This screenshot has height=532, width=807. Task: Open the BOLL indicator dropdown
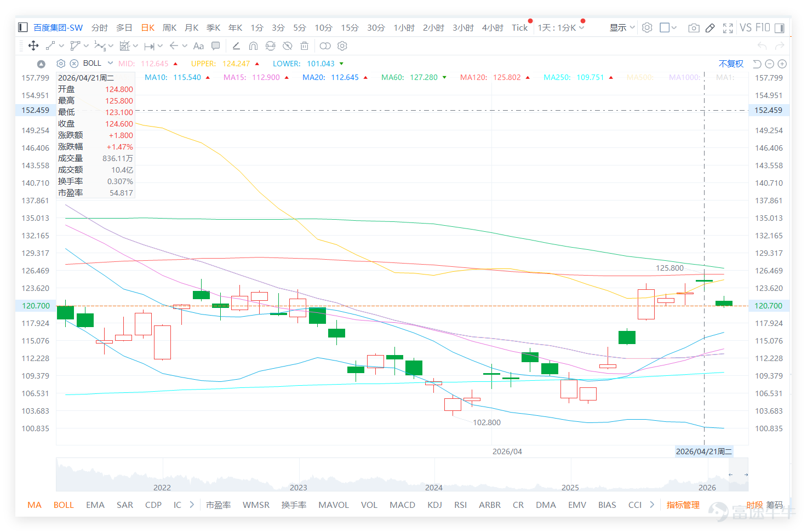pyautogui.click(x=110, y=63)
